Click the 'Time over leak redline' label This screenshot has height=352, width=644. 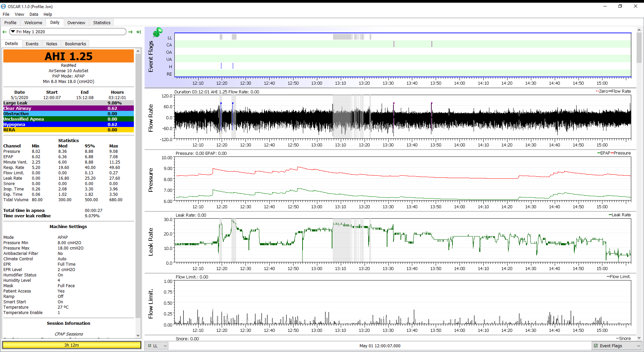coord(27,216)
